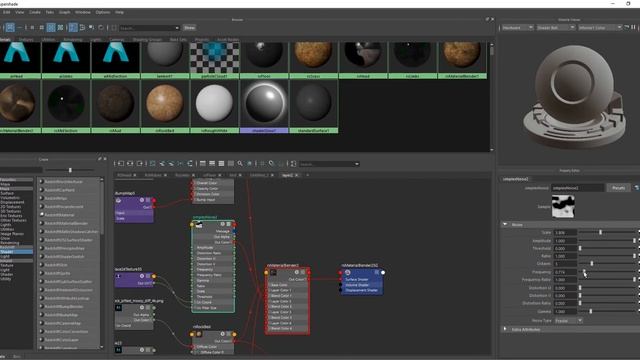This screenshot has height=360, width=640.
Task: Select Sort by Type icon in browser toolbar
Action: point(82,27)
